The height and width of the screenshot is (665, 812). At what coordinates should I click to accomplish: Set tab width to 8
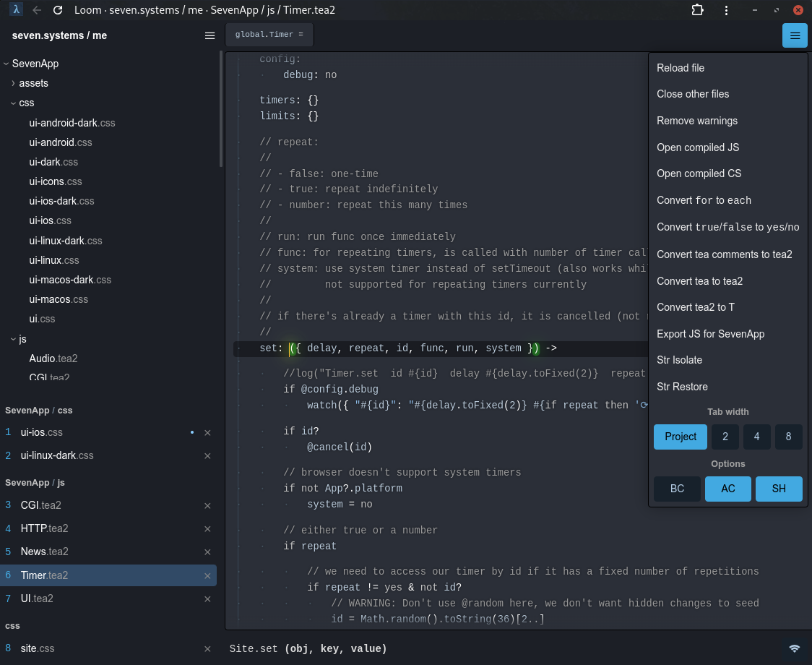[x=788, y=437]
